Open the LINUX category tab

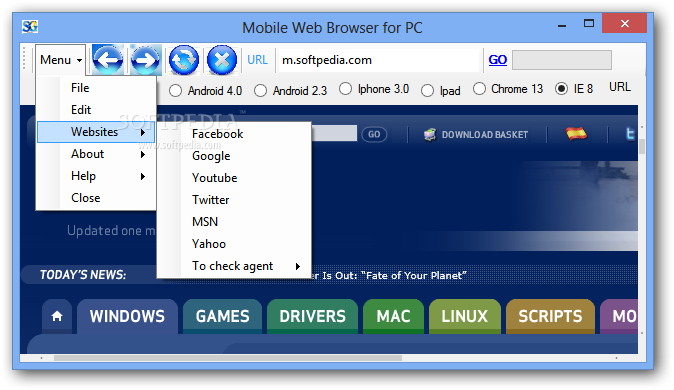(465, 316)
